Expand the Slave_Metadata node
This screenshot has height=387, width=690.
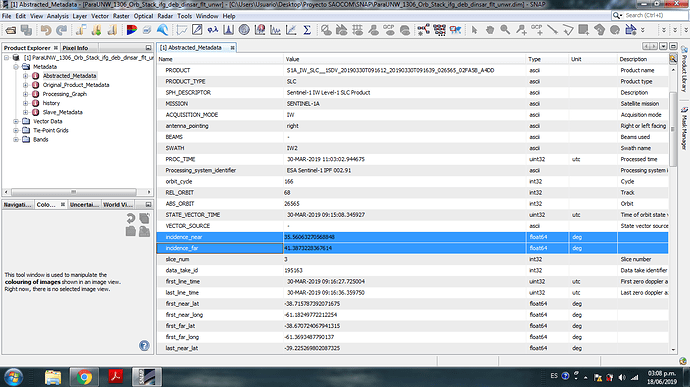[26, 112]
